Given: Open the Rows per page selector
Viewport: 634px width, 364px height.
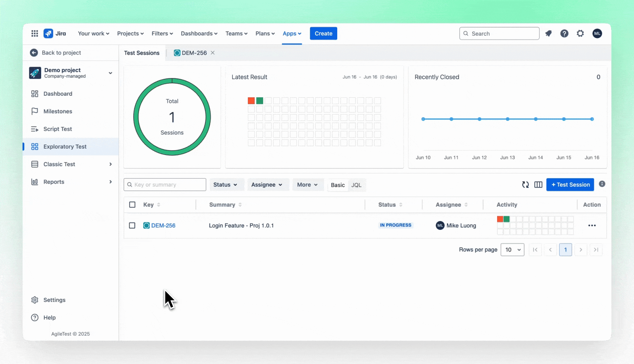Looking at the screenshot, I should tap(512, 249).
